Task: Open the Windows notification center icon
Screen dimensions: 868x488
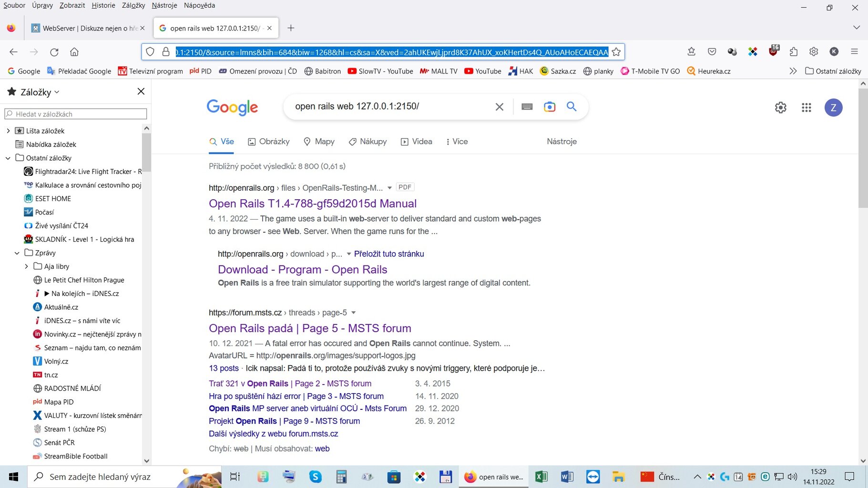Action: [x=849, y=477]
